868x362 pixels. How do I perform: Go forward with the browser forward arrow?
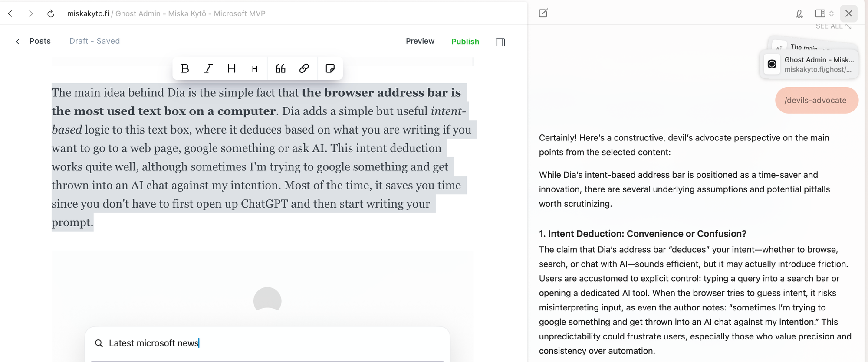click(x=30, y=13)
